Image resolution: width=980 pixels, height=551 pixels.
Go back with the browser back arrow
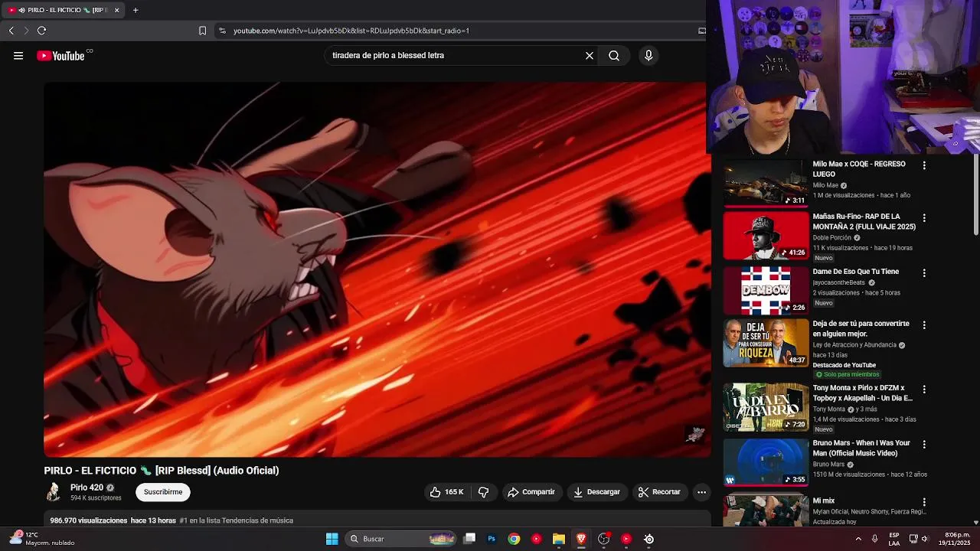pyautogui.click(x=11, y=31)
